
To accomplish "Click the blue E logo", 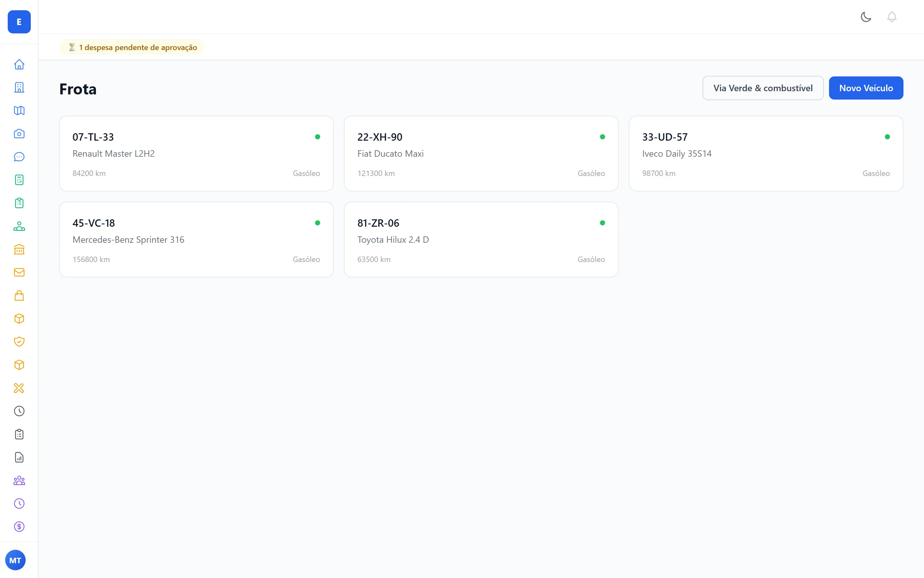I will click(19, 22).
